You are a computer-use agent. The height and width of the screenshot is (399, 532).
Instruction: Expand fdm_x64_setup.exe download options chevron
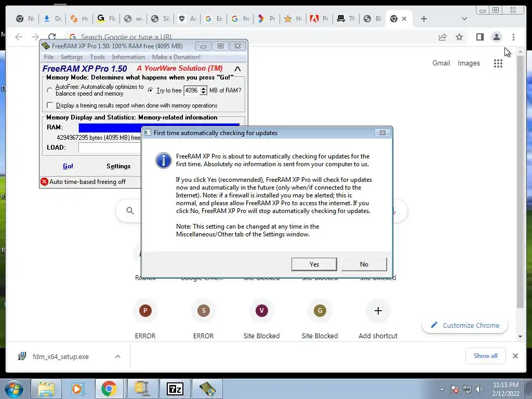[118, 356]
